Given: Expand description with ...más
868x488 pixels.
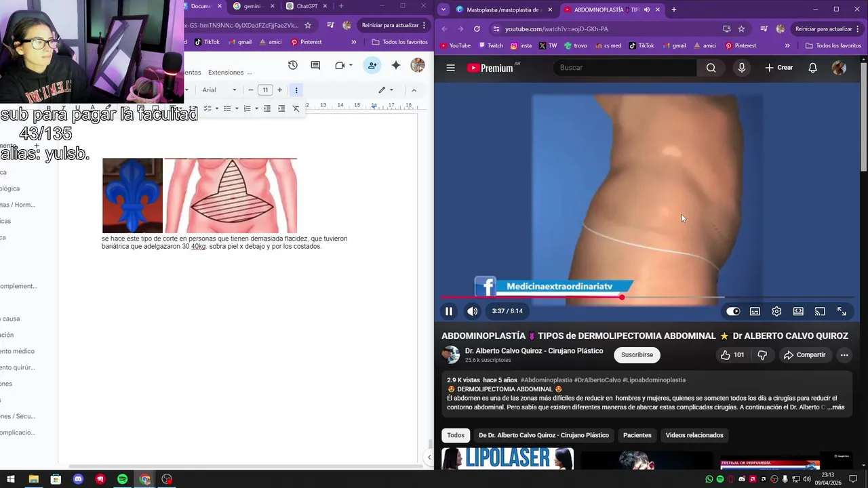Looking at the screenshot, I should pos(835,407).
